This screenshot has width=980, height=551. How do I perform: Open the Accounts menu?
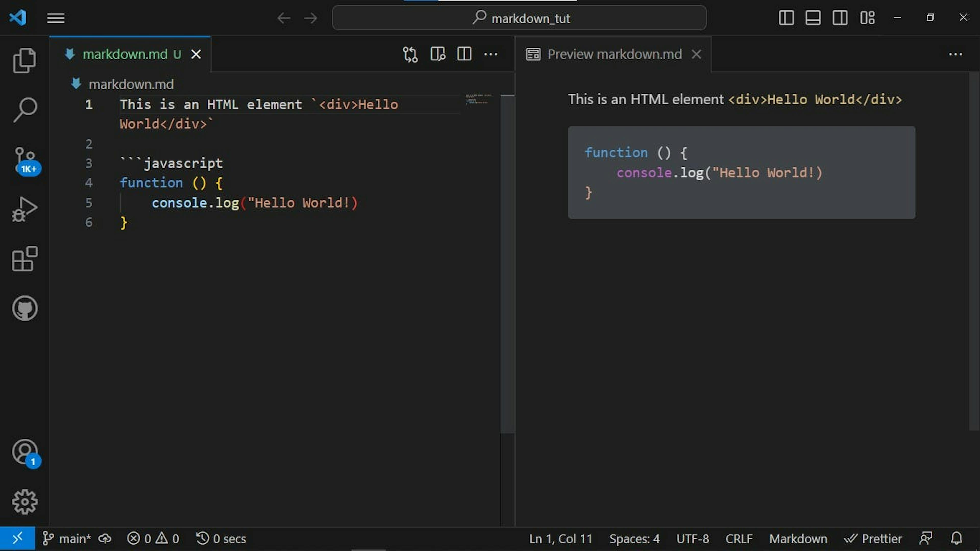[26, 454]
